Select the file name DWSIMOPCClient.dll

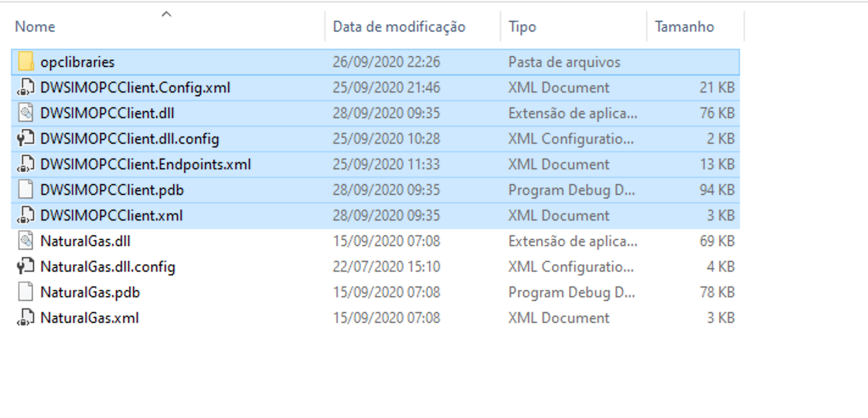(x=107, y=113)
